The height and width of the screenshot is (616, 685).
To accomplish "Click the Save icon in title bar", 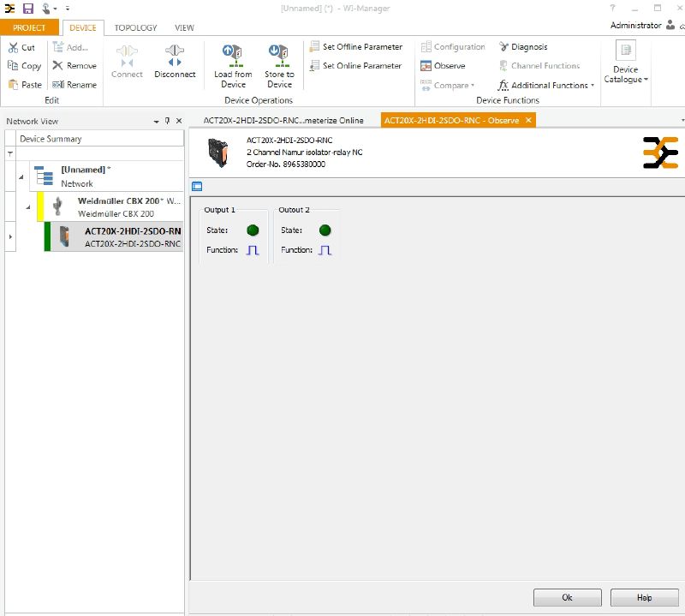I will click(x=27, y=8).
